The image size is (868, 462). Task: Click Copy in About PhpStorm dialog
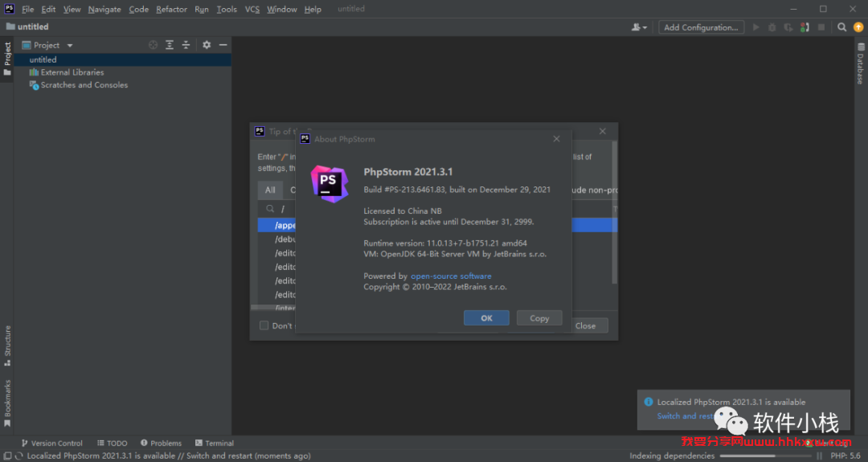(539, 318)
